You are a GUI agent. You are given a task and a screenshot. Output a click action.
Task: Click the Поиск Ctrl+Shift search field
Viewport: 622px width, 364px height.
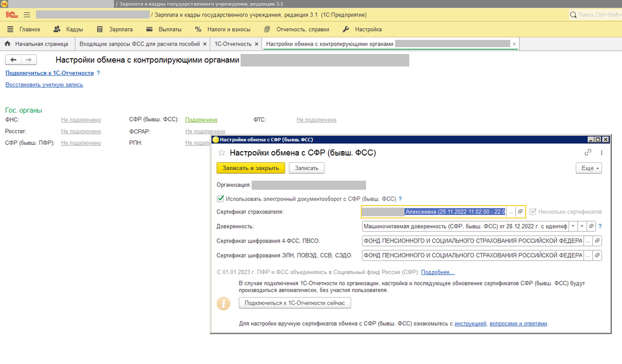(600, 15)
